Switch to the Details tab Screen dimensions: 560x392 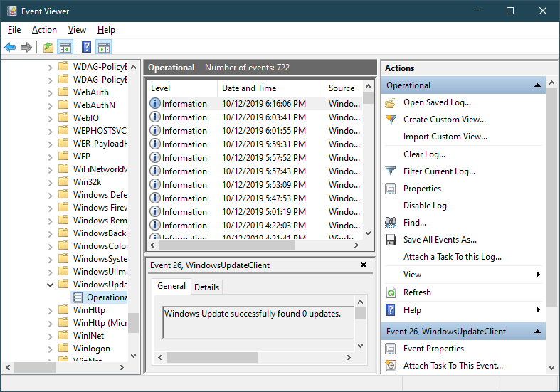pyautogui.click(x=206, y=287)
